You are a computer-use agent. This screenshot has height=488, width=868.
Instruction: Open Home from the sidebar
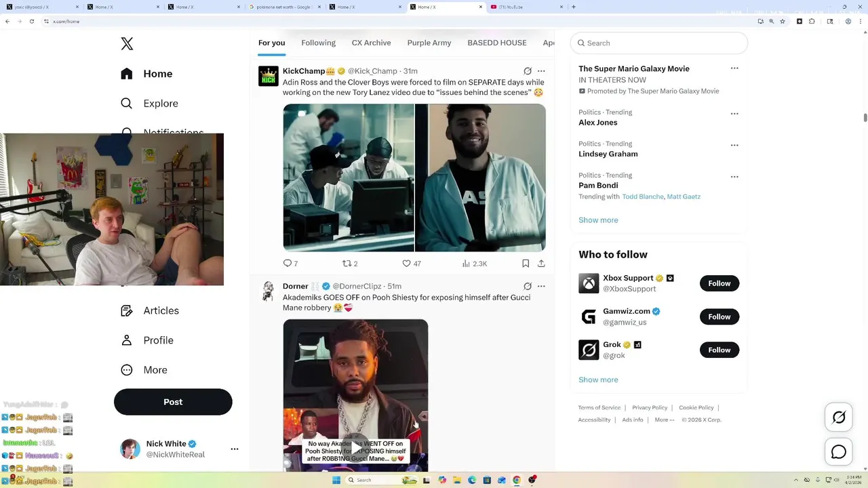[x=146, y=74]
